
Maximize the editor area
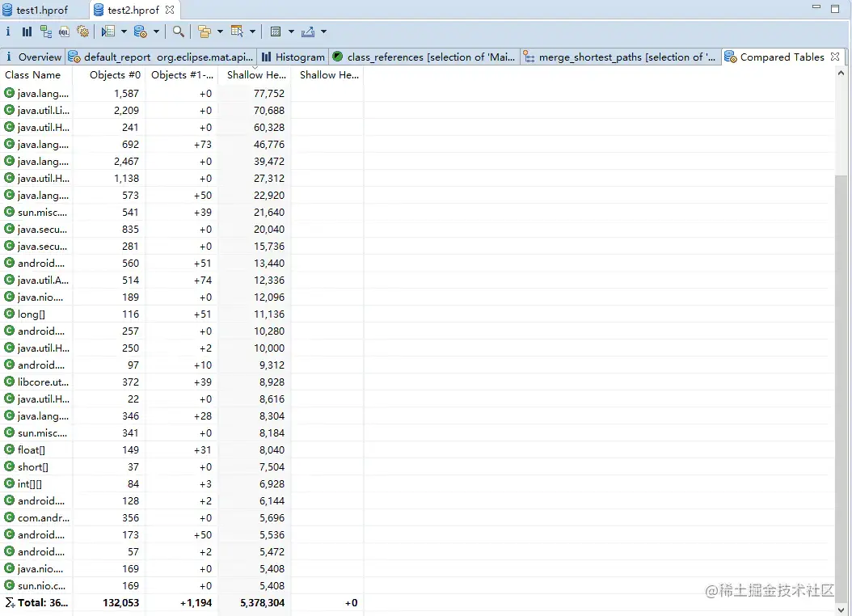835,8
